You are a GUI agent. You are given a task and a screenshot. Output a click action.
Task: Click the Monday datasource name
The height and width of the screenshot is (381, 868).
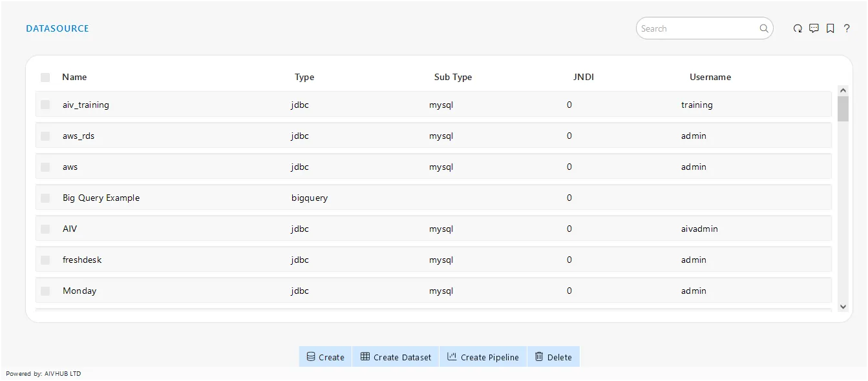point(79,291)
